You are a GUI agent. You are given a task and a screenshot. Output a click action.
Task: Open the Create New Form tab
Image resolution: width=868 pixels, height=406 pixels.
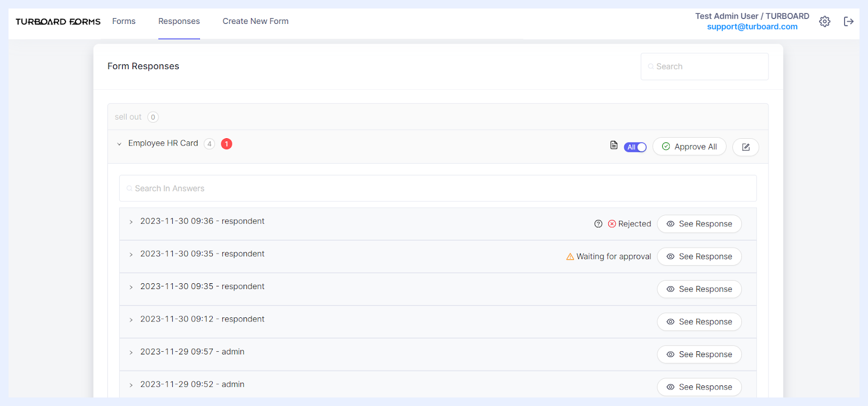tap(256, 21)
